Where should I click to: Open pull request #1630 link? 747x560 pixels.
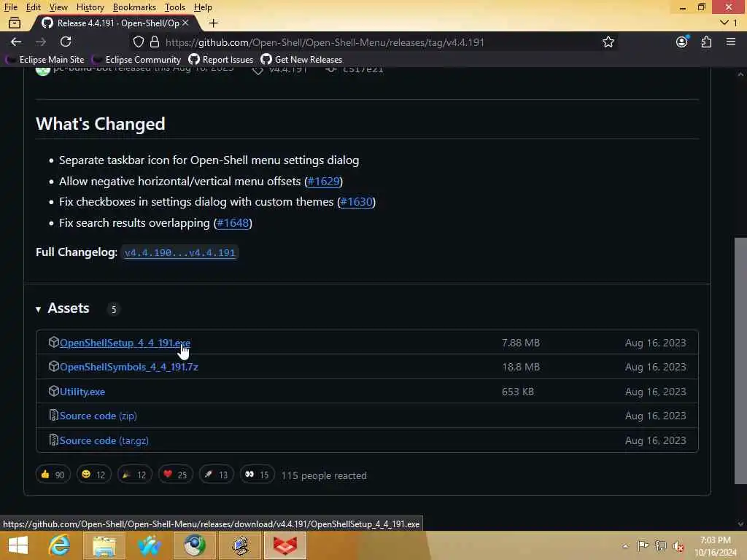pyautogui.click(x=356, y=202)
